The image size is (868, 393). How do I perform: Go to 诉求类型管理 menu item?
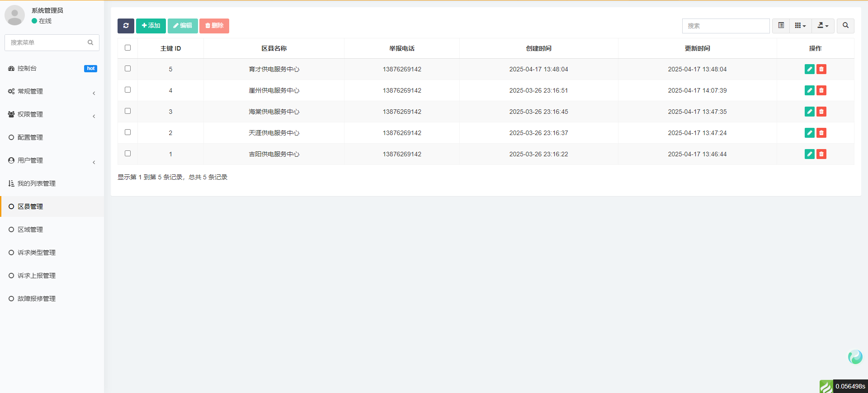click(x=36, y=253)
